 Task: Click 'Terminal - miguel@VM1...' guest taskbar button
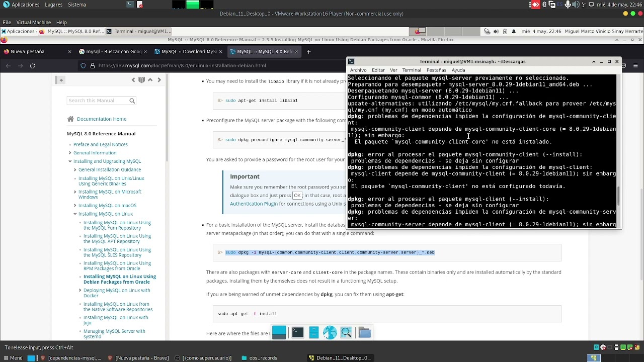139,31
